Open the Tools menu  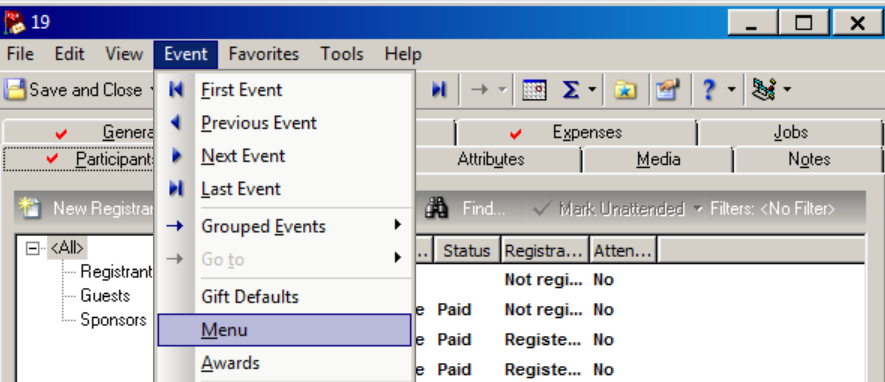pyautogui.click(x=342, y=54)
